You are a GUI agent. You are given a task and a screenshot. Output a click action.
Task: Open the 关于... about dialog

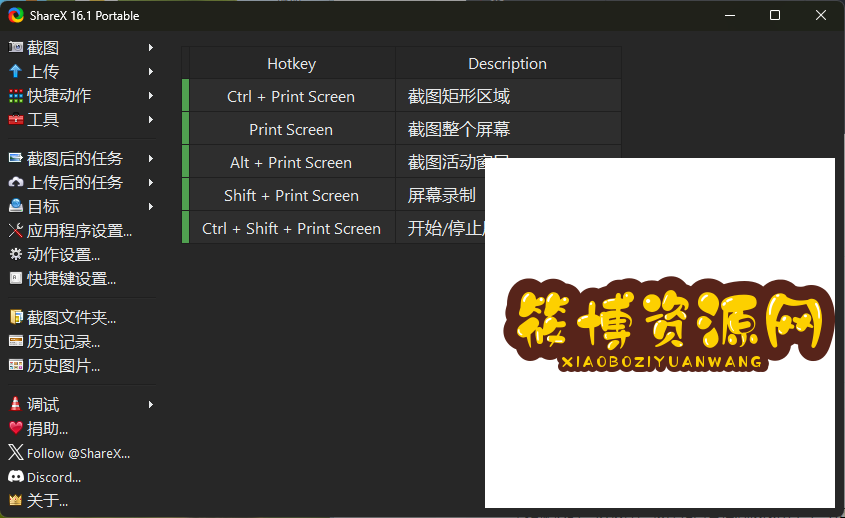81,500
